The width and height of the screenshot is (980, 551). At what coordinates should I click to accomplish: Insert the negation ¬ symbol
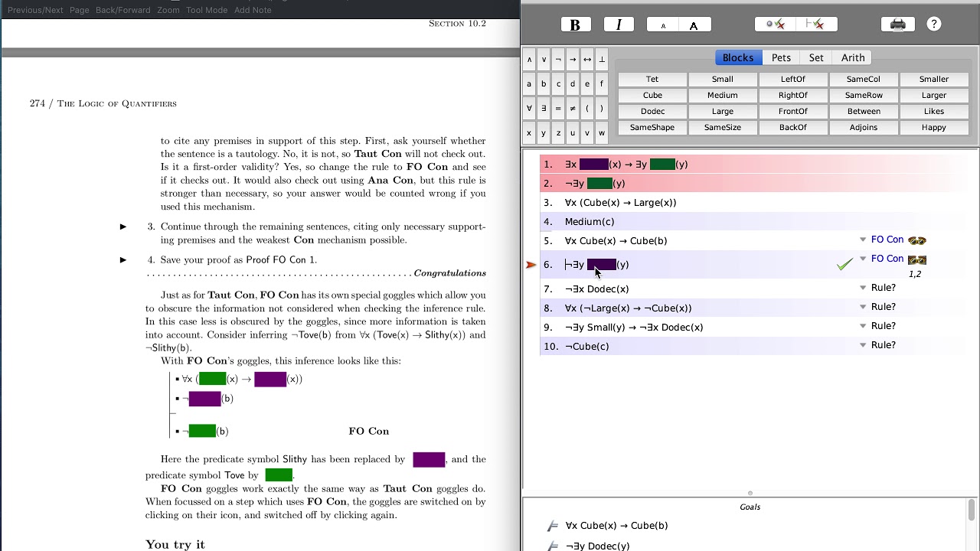click(x=558, y=59)
